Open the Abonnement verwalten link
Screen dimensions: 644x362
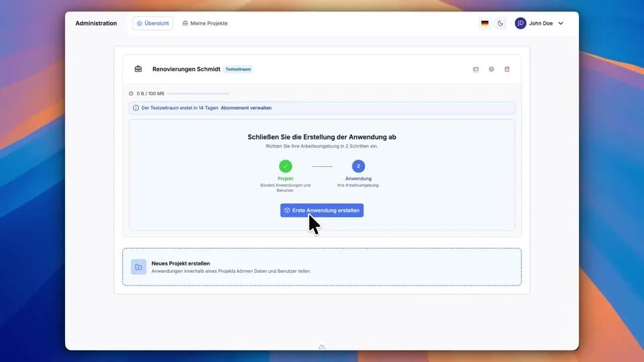click(246, 108)
